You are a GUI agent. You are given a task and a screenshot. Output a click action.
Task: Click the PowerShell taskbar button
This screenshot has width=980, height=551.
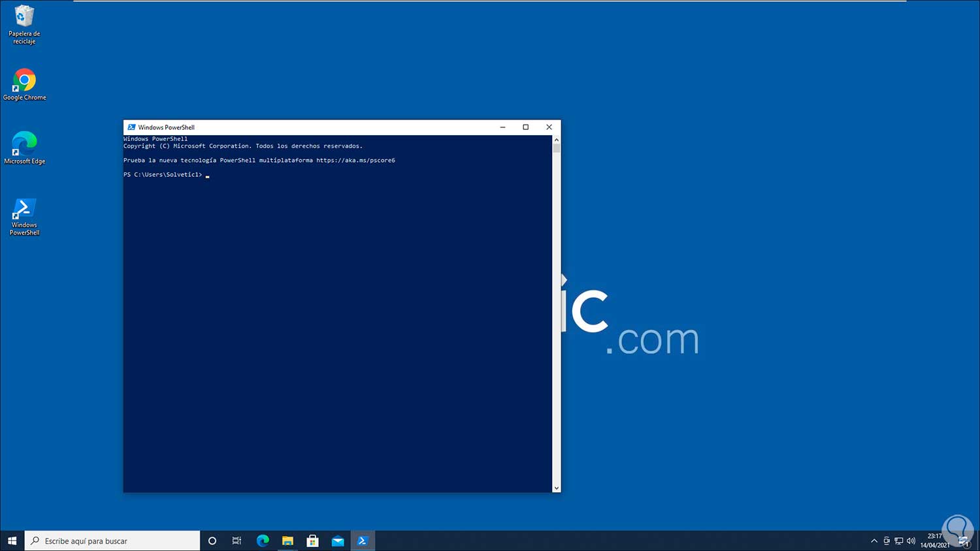(x=363, y=541)
